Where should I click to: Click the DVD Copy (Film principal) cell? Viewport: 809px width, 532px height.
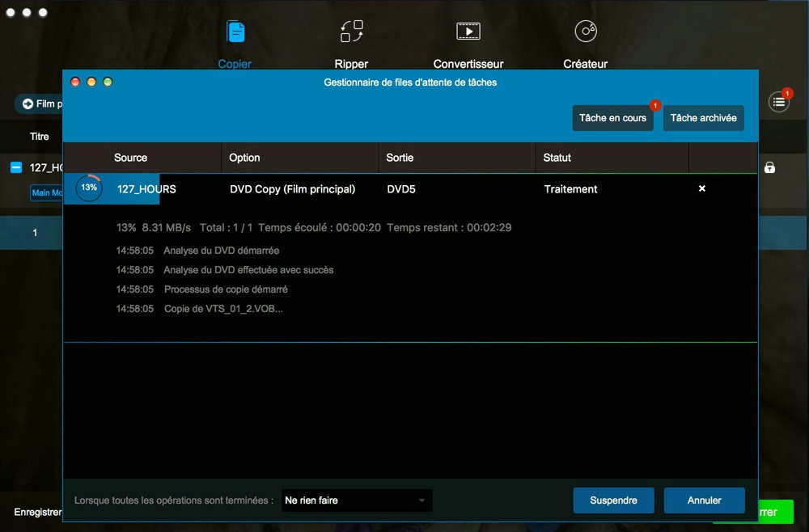293,189
